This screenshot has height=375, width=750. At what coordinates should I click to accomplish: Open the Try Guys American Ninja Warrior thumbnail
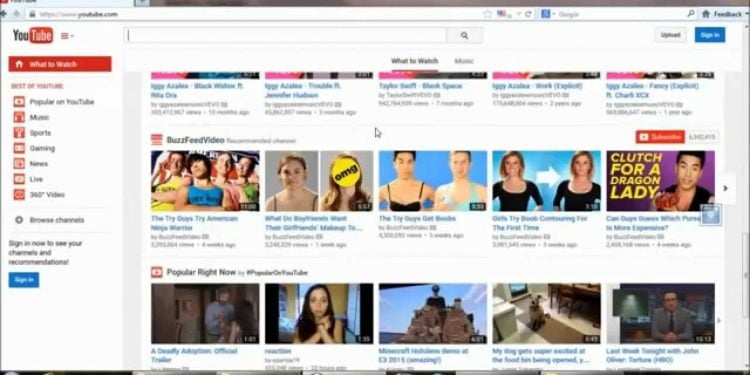[205, 181]
